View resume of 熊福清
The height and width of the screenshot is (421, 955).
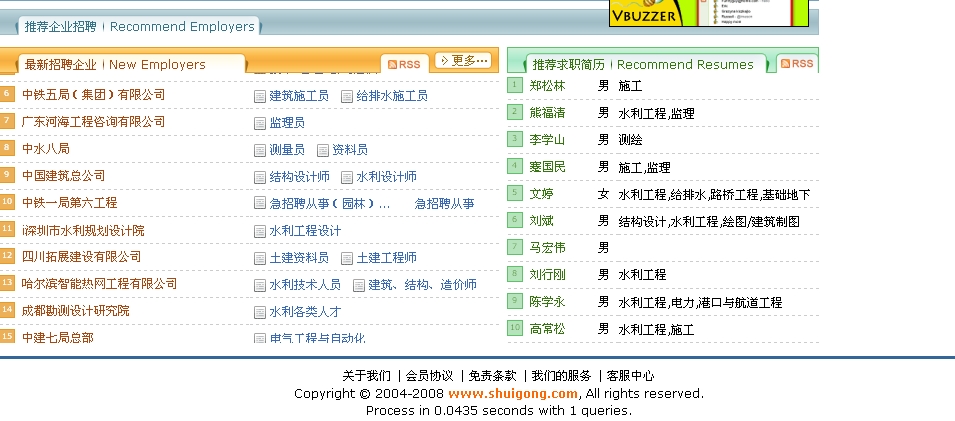click(x=547, y=113)
